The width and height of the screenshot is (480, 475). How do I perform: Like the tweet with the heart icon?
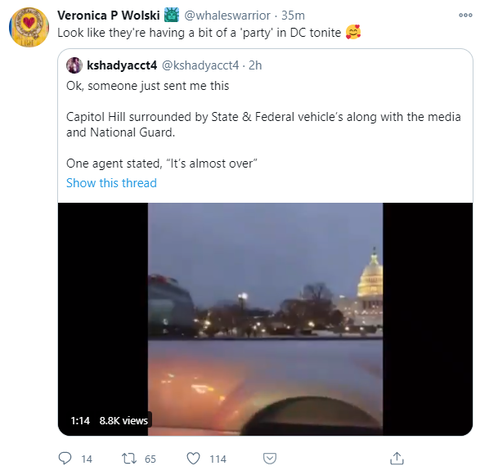193,458
